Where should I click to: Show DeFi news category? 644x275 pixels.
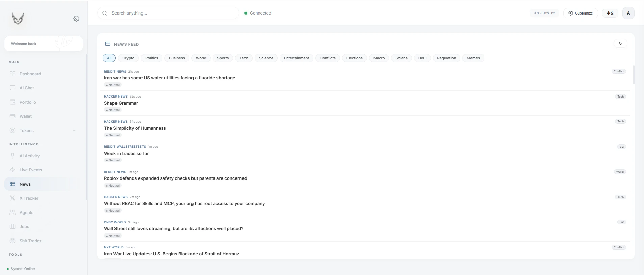tap(422, 58)
